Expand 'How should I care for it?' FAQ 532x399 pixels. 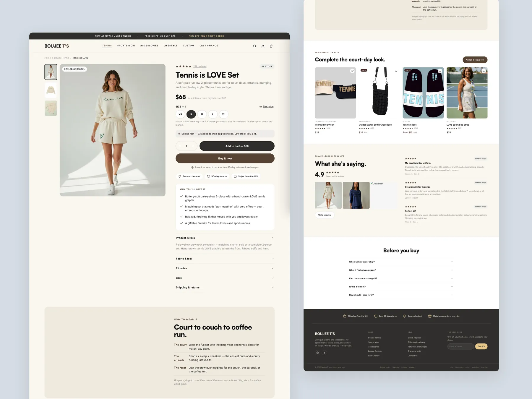[401, 295]
